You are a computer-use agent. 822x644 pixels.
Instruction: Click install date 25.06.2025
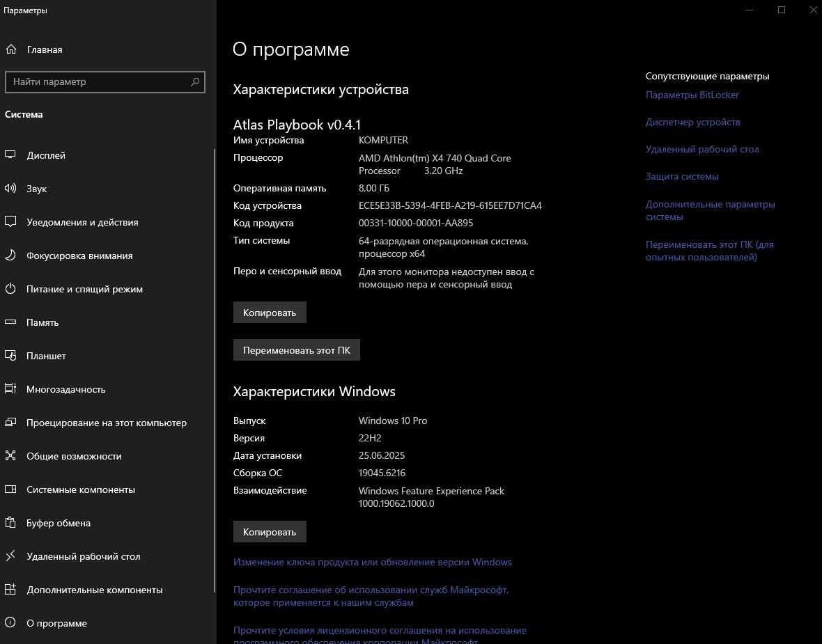coord(382,455)
